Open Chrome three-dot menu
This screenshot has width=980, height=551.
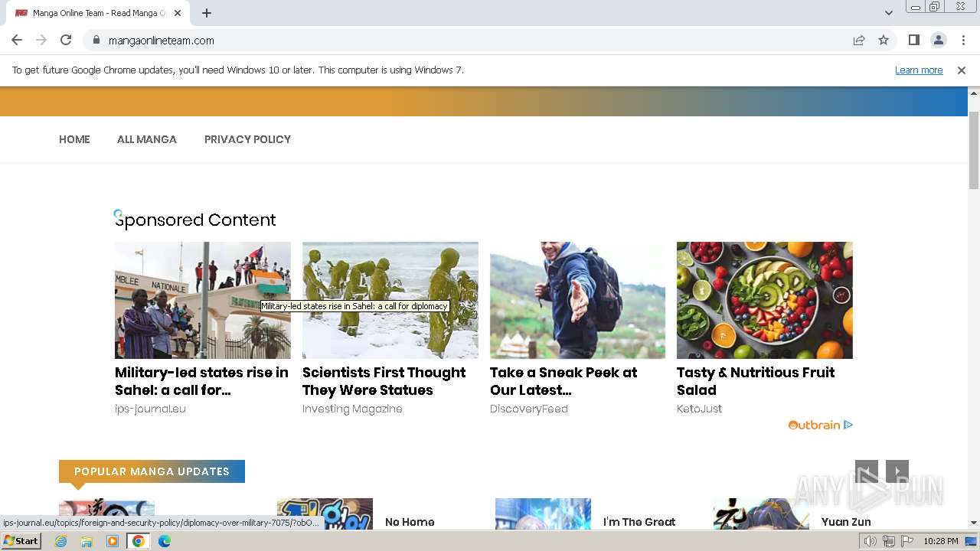click(x=963, y=40)
